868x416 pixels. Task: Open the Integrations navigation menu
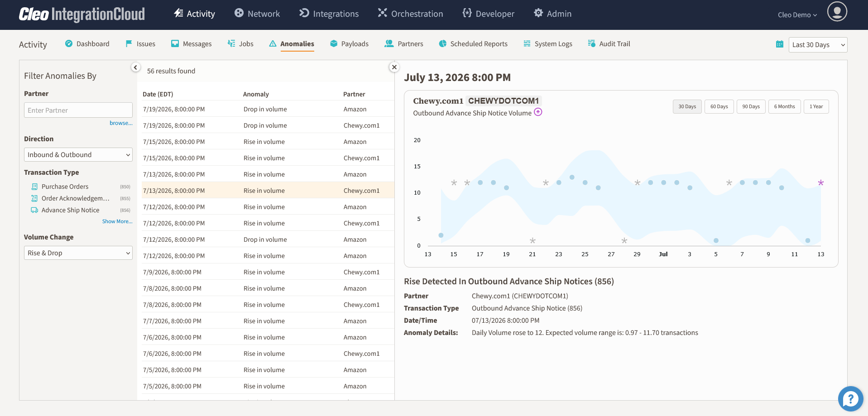(x=329, y=14)
